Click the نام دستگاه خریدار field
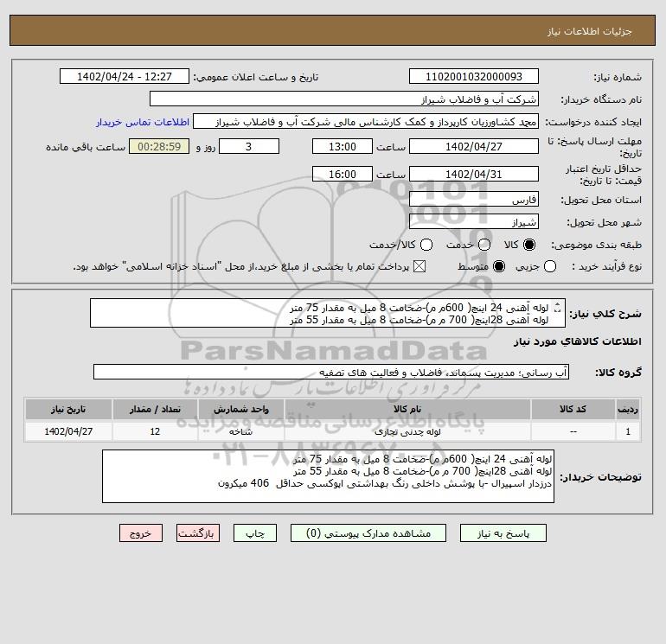The image size is (666, 644). click(344, 99)
